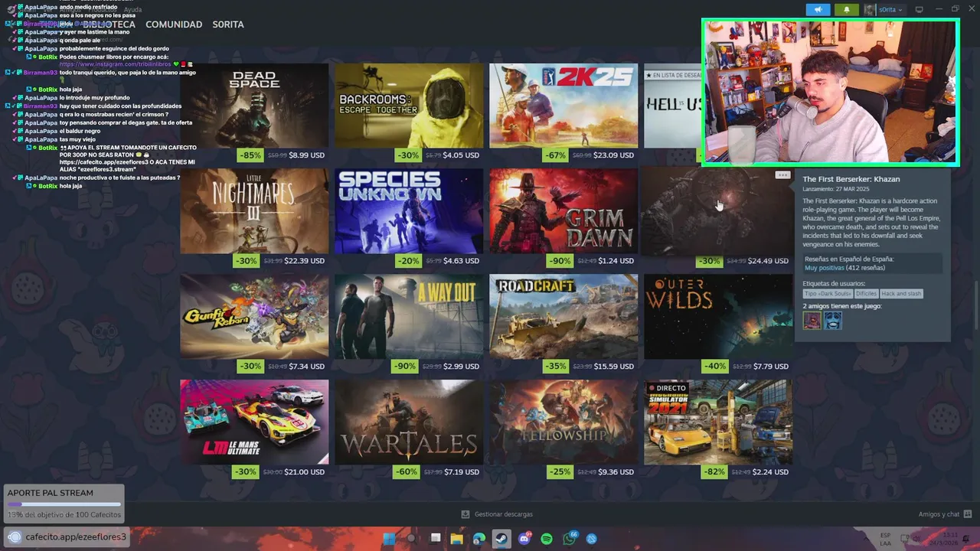Open the green notifications bell
This screenshot has width=980, height=551.
tap(846, 10)
